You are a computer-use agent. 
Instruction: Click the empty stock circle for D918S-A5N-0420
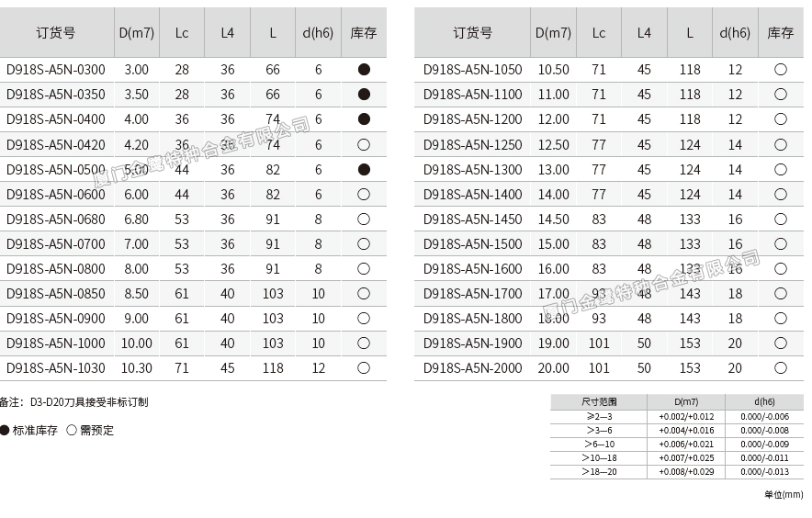point(364,145)
